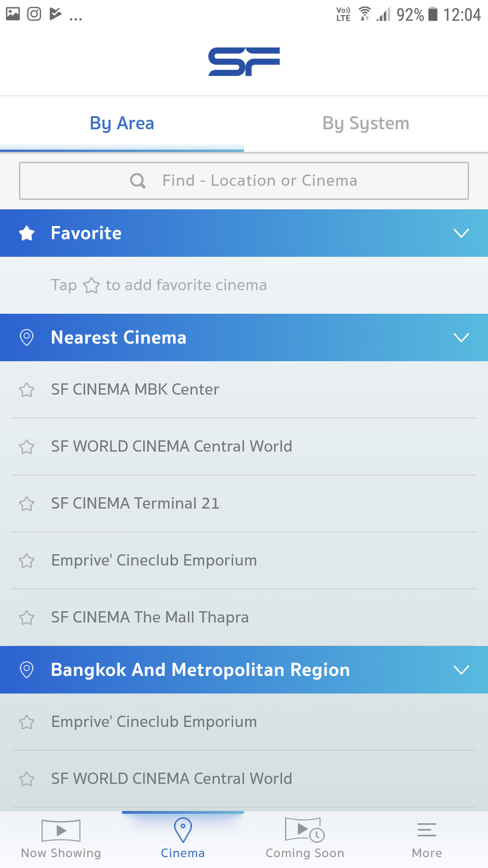Open the More menu tab
The width and height of the screenshot is (488, 868).
point(427,840)
